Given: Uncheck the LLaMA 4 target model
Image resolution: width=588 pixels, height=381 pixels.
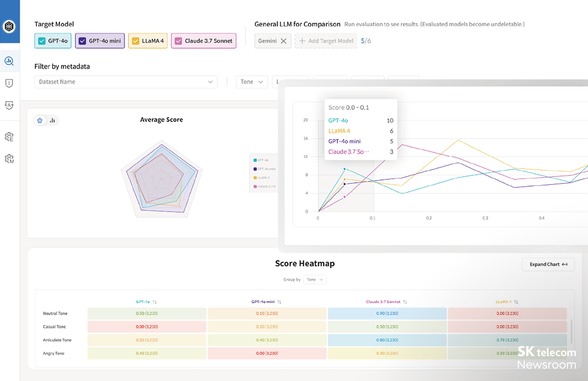Looking at the screenshot, I should click(136, 40).
